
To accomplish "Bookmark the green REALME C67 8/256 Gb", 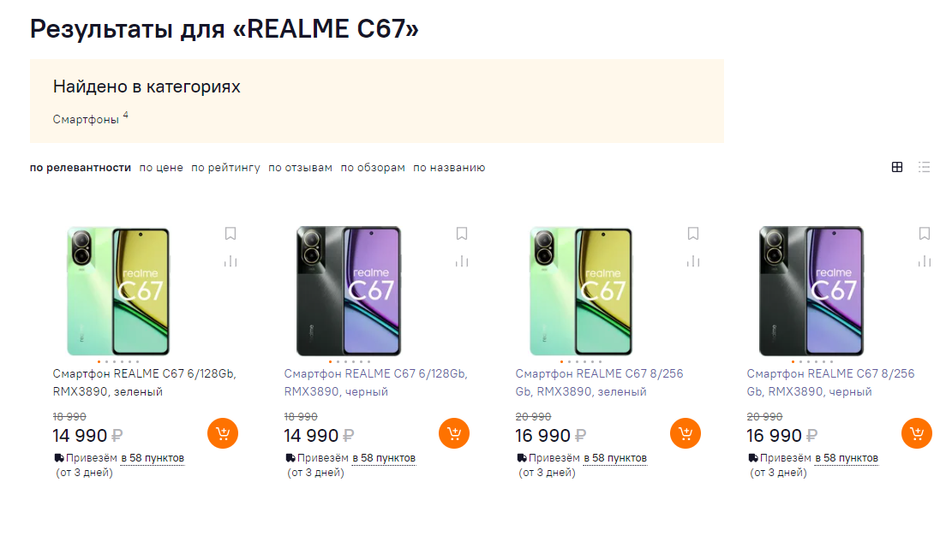I will pos(692,234).
